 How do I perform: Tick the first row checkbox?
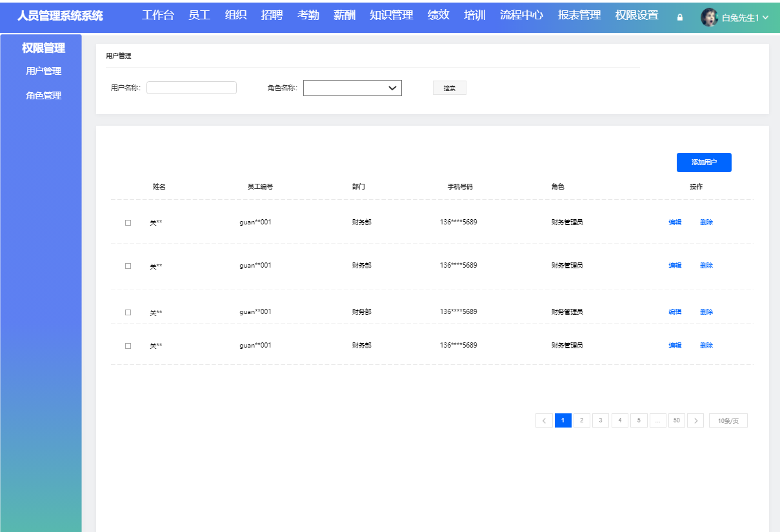pyautogui.click(x=128, y=222)
